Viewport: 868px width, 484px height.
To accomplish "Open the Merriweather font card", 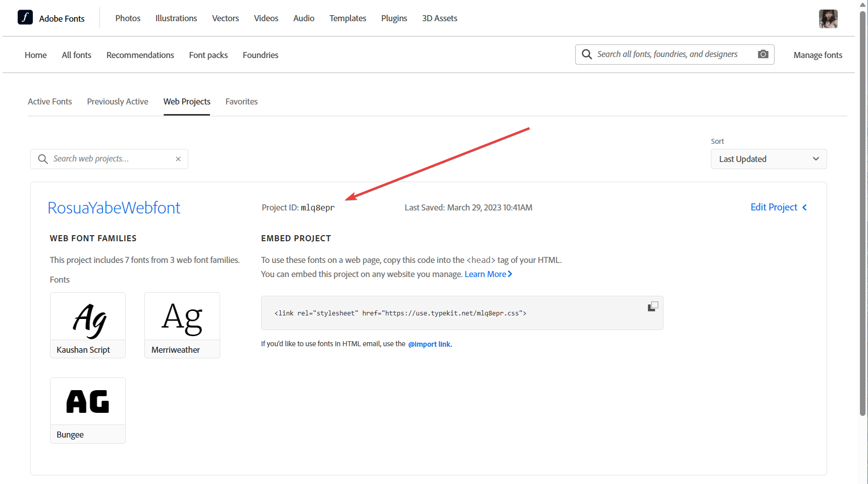I will click(x=182, y=325).
